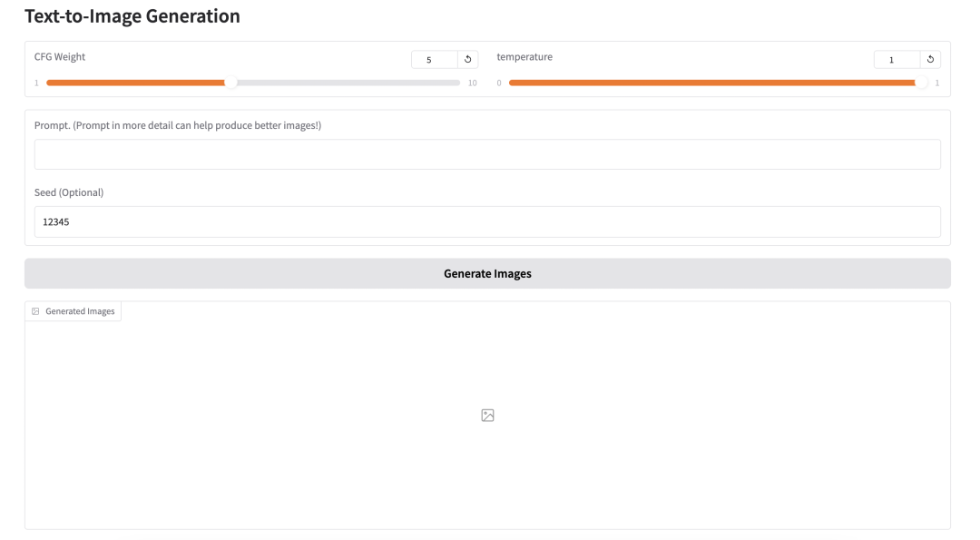Viewport: 980px width, 540px height.
Task: Click the temperature number box
Action: tap(897, 59)
